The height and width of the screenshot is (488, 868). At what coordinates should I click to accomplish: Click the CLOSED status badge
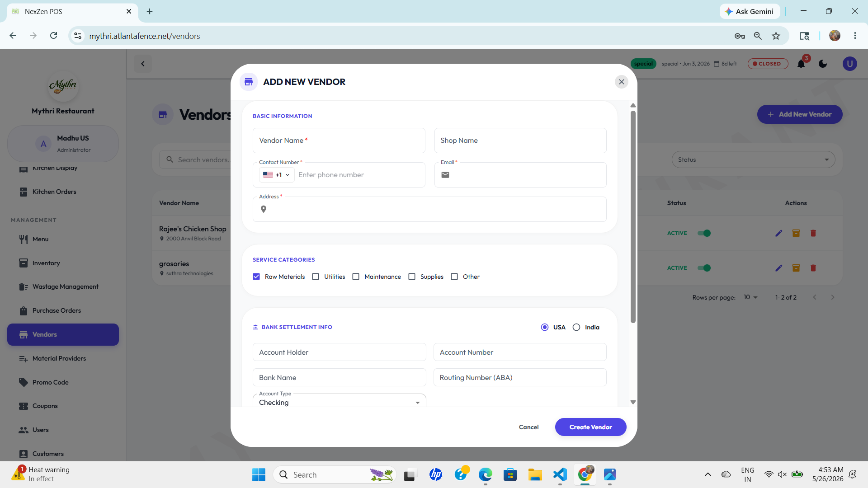coord(768,64)
